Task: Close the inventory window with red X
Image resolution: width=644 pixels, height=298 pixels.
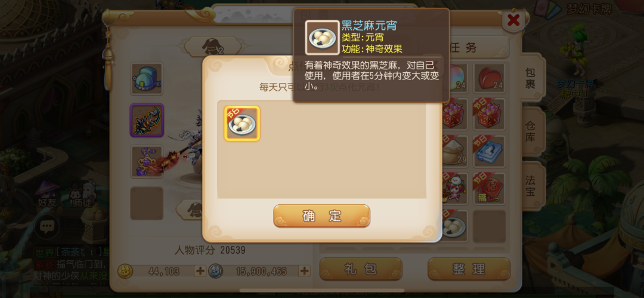Action: (513, 20)
